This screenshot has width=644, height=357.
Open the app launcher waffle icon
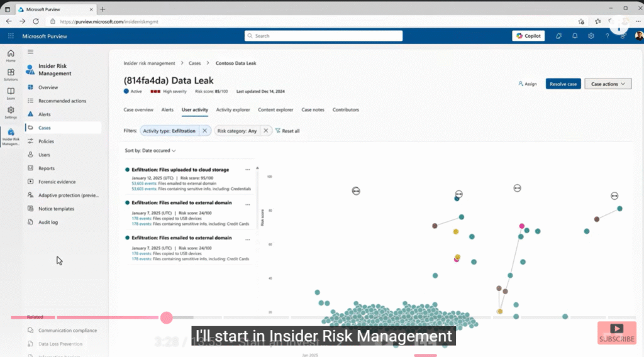[x=11, y=36]
